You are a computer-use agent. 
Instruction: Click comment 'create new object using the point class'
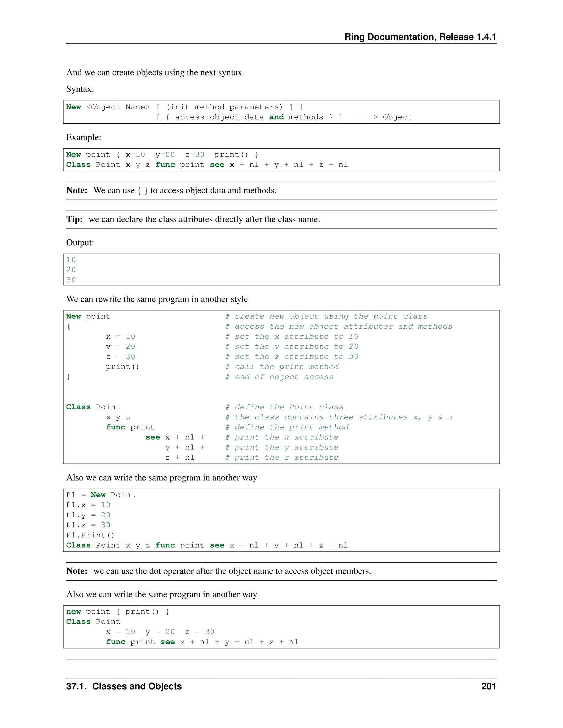point(326,316)
